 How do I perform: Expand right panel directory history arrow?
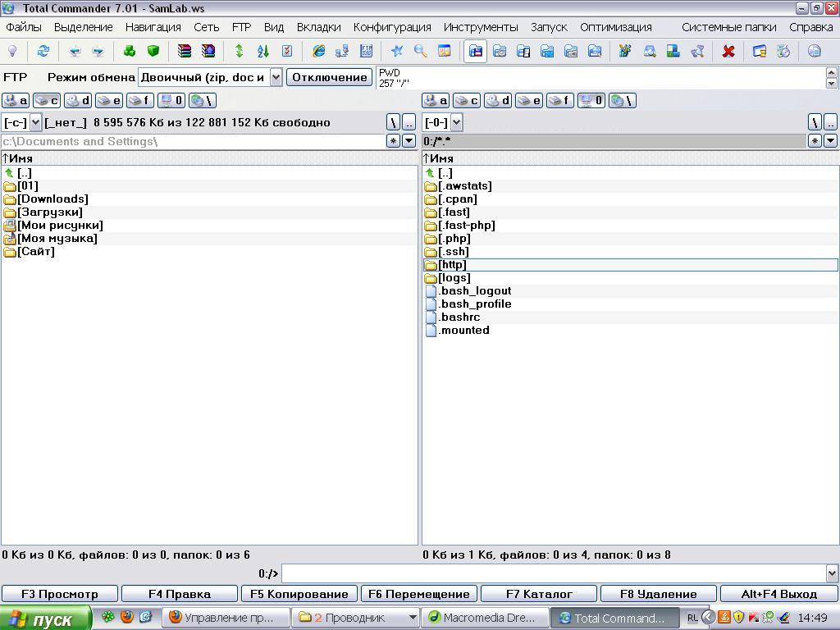(830, 141)
